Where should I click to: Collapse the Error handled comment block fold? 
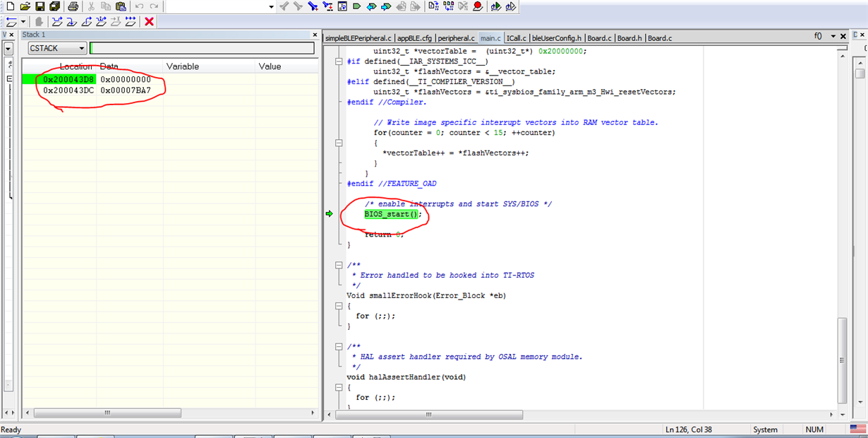click(x=339, y=265)
